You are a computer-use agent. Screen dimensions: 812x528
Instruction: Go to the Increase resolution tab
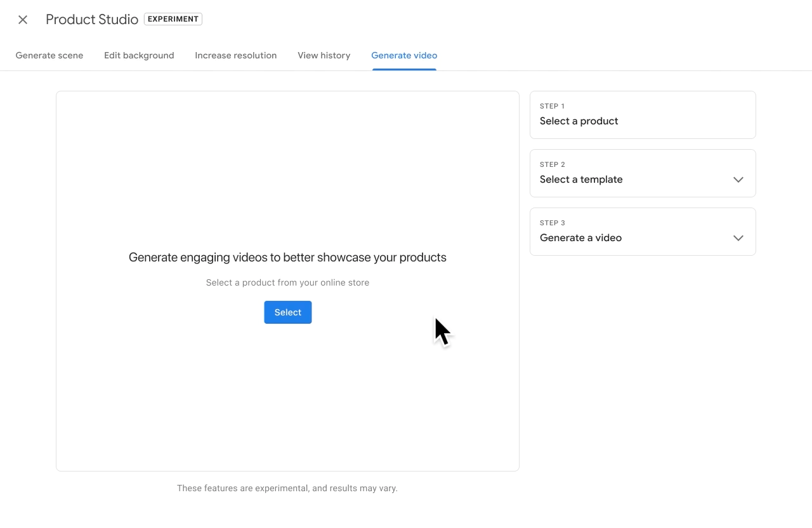click(236, 55)
